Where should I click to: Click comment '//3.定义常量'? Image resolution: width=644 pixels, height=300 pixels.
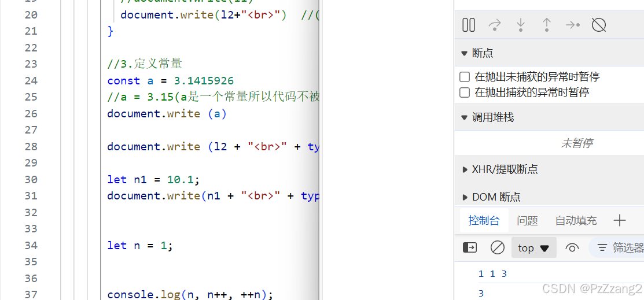pyautogui.click(x=145, y=64)
